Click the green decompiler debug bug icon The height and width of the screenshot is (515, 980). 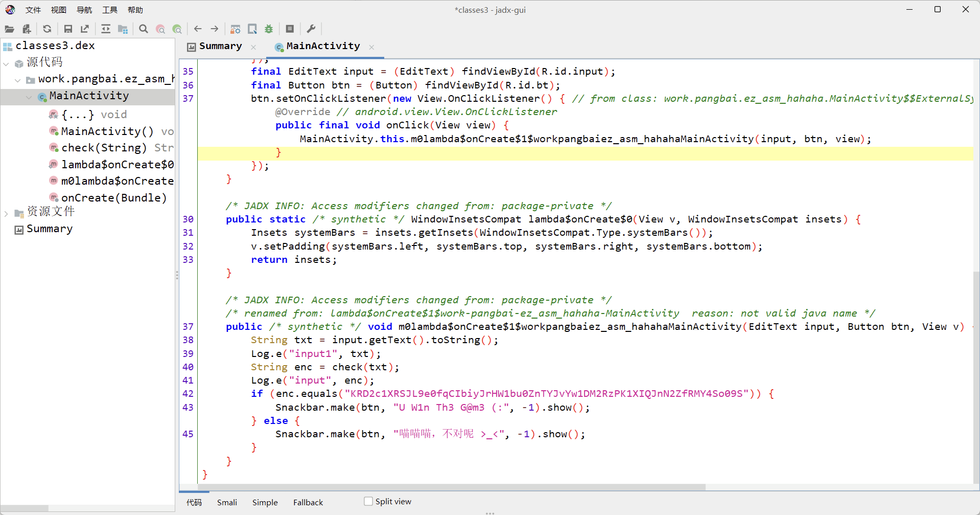(x=269, y=29)
